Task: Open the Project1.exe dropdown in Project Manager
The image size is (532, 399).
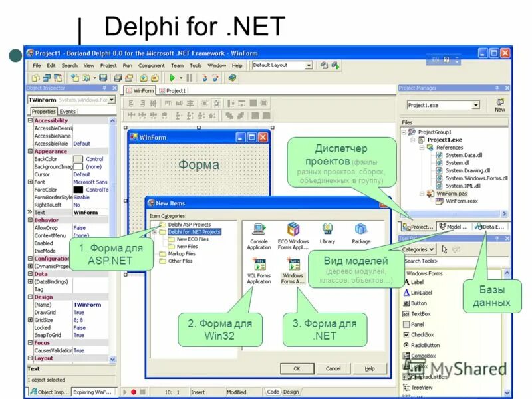Action: click(475, 105)
